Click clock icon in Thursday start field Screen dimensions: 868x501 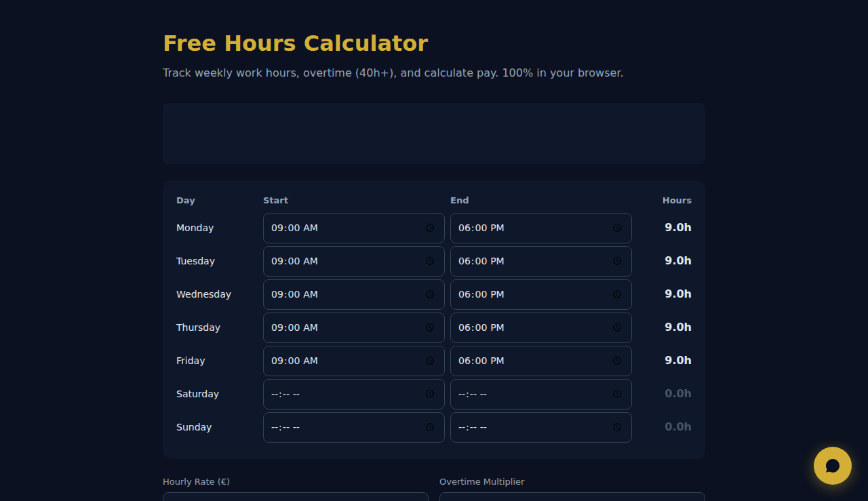point(430,327)
